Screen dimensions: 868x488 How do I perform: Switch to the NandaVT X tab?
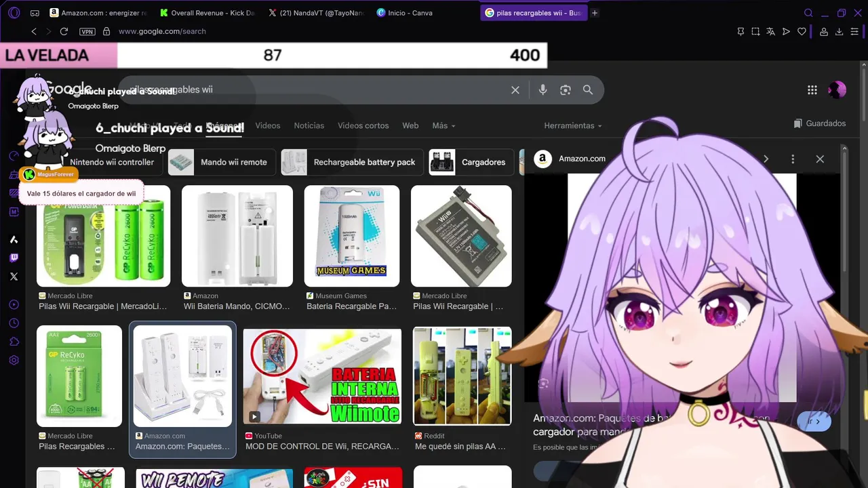(315, 13)
